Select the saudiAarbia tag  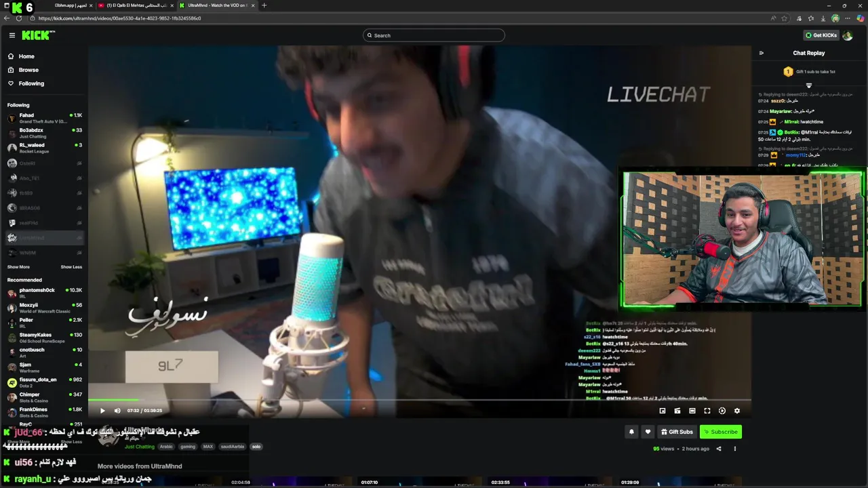coord(233,447)
